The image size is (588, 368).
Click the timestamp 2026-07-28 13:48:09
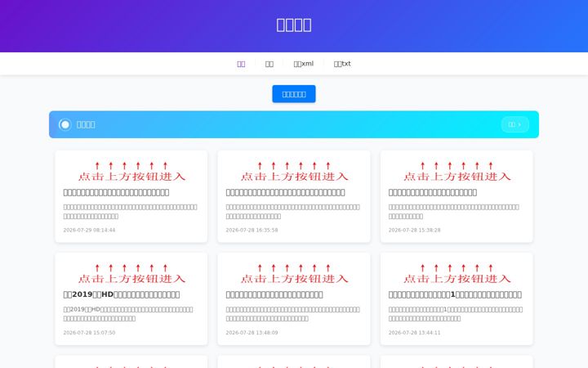(x=252, y=332)
